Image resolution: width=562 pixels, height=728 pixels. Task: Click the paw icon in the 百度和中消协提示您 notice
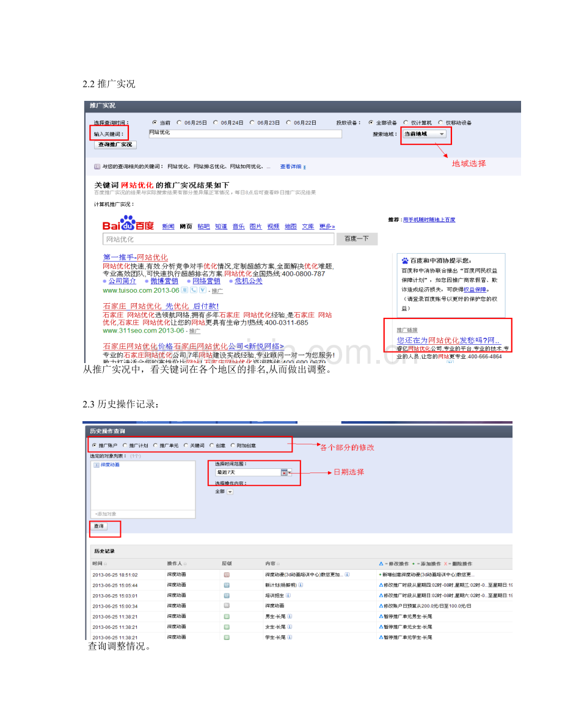tap(405, 260)
